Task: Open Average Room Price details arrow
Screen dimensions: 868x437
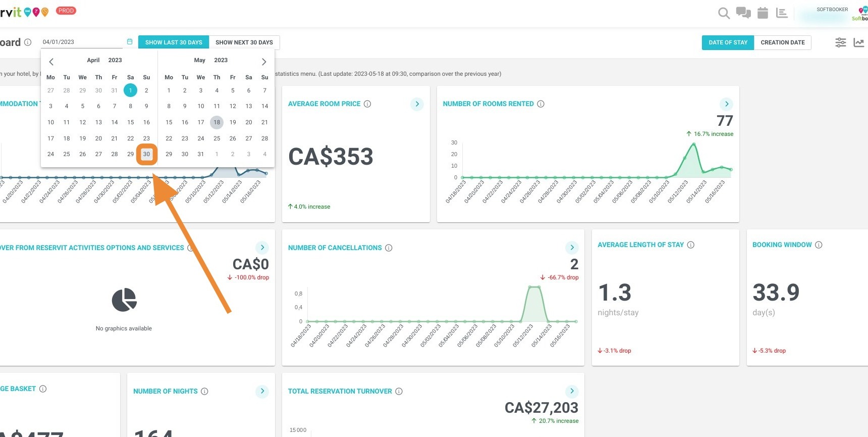Action: [x=417, y=104]
